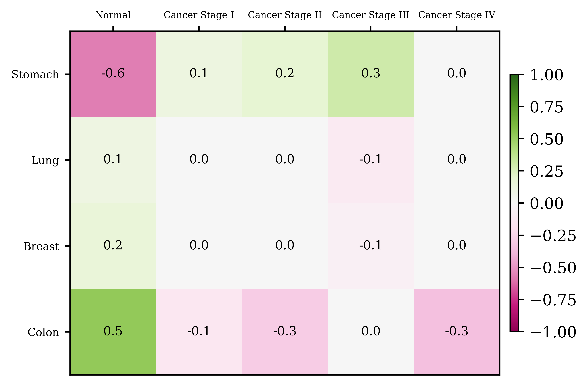
Task: Click the Colon Cancer Stage I cell
Action: coord(199,332)
